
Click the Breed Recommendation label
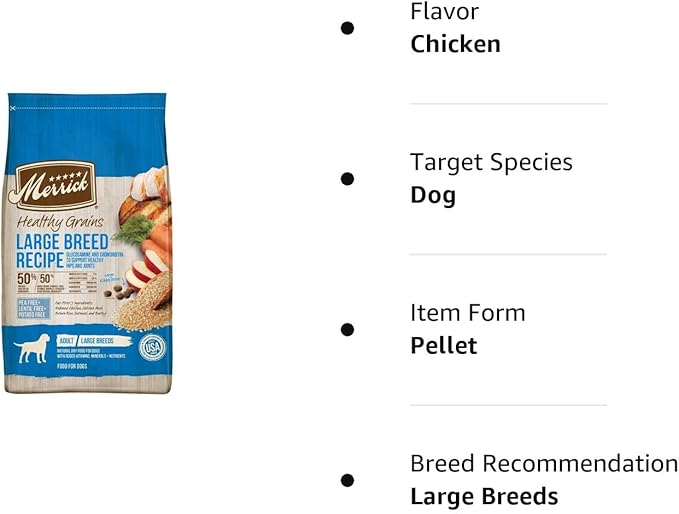(x=543, y=463)
